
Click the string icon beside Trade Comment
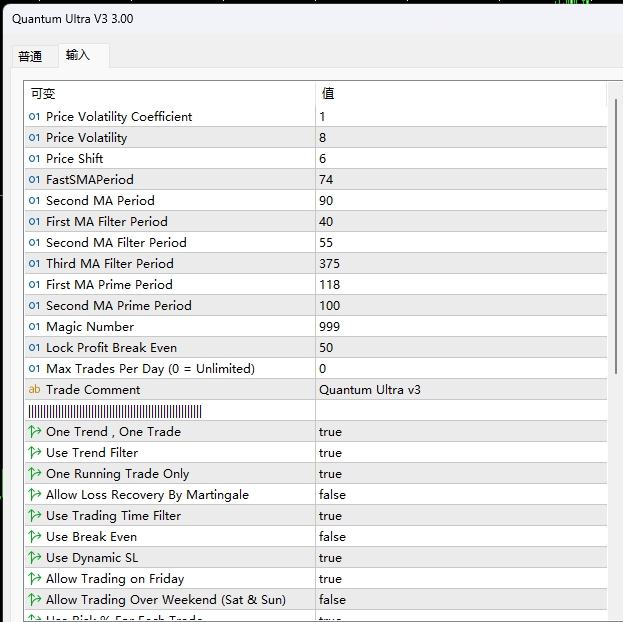tap(35, 390)
